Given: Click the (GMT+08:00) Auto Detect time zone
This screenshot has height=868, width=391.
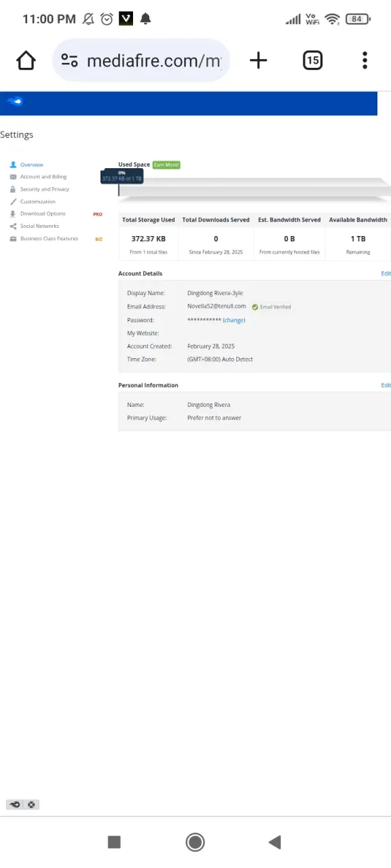Looking at the screenshot, I should [220, 359].
